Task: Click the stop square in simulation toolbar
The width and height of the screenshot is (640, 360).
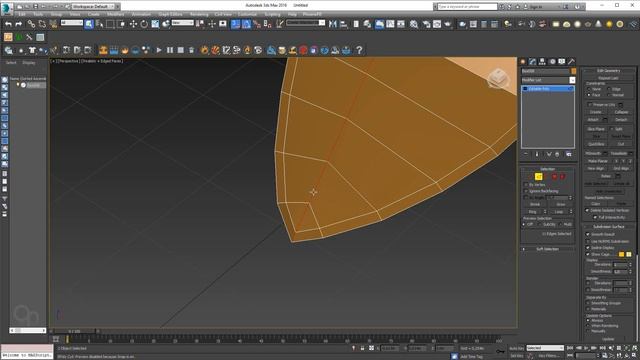Action: [x=180, y=50]
